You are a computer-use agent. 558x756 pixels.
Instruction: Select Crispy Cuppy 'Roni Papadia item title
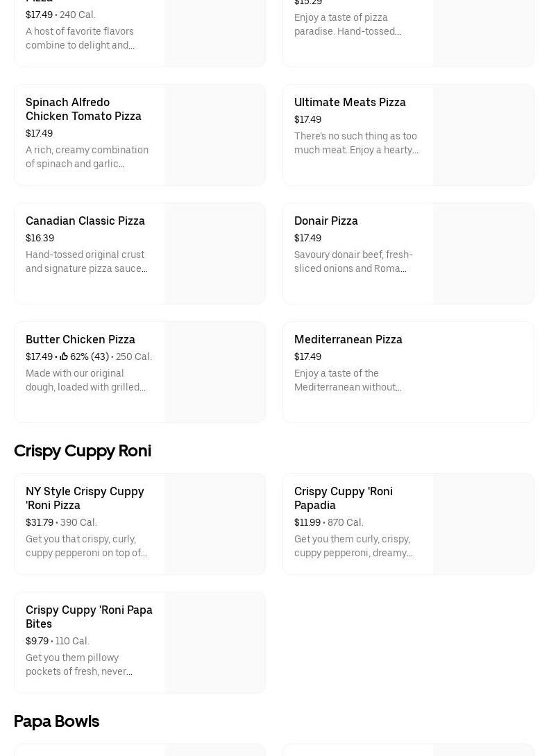344,498
